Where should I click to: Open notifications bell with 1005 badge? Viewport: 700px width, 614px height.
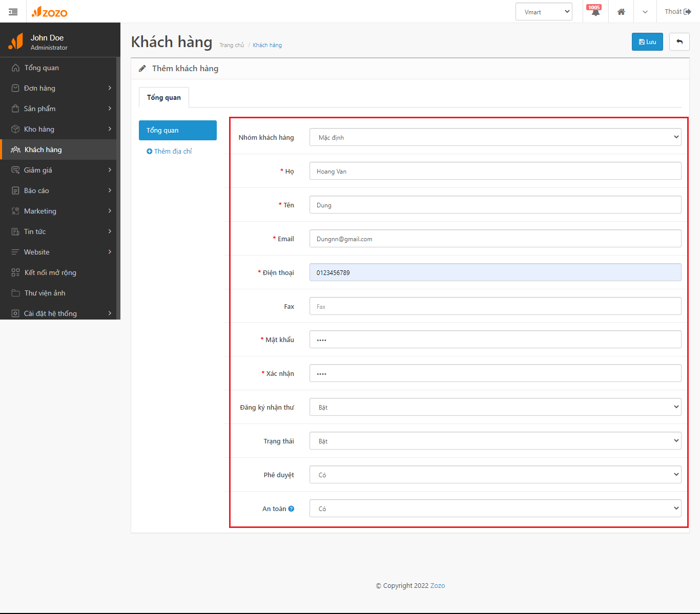tap(595, 11)
